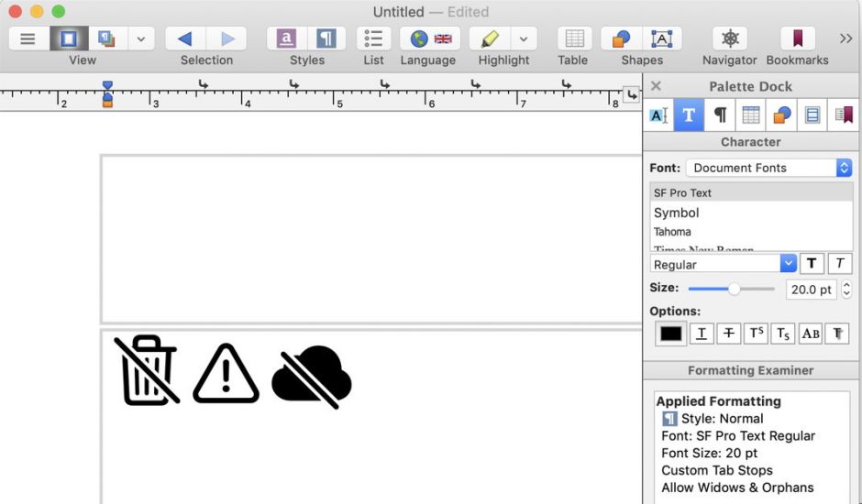Open the Language flags button
The height and width of the screenshot is (504, 862).
(430, 38)
